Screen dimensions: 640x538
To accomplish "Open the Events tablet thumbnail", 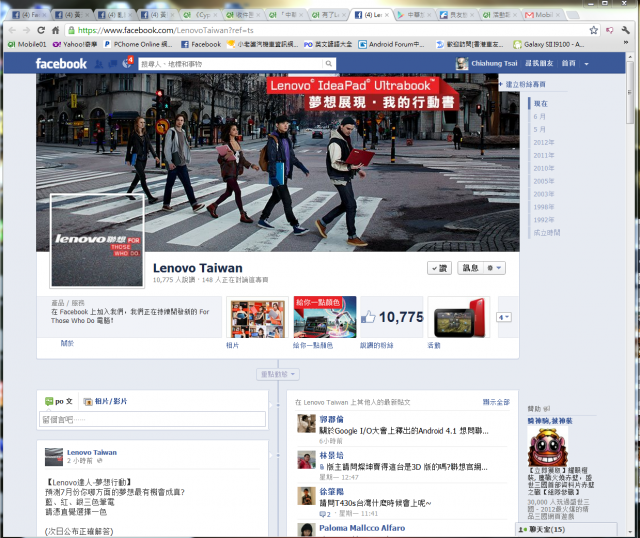I will pos(459,317).
